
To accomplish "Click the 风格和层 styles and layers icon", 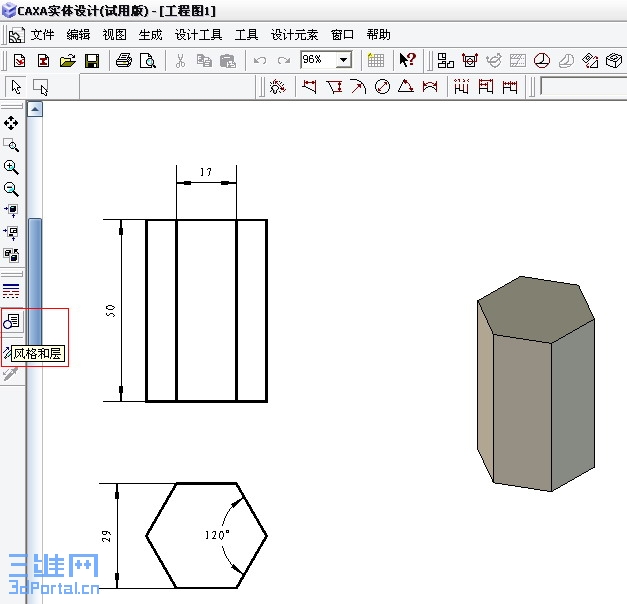I will coord(12,321).
